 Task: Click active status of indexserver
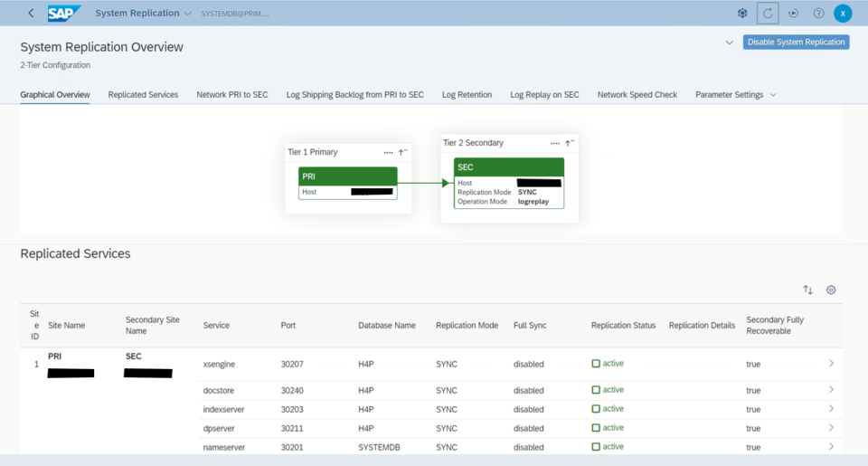(x=608, y=409)
